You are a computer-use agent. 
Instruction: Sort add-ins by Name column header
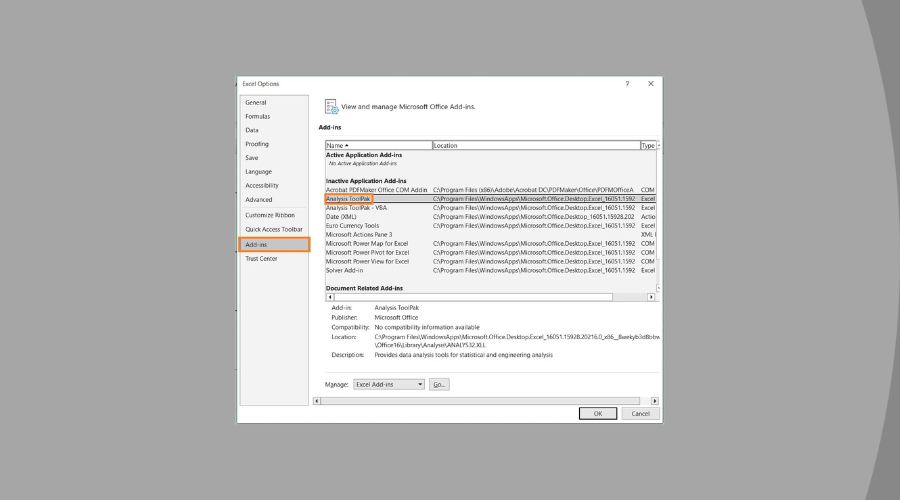point(379,145)
